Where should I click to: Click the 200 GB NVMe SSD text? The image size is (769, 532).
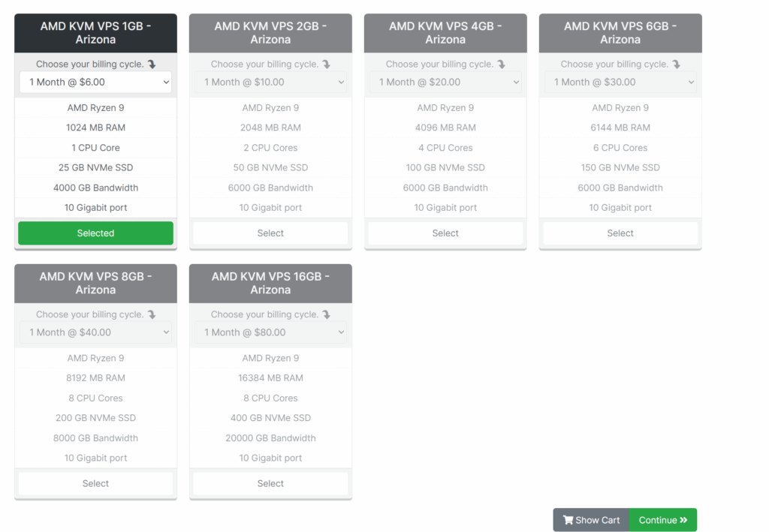coord(95,418)
